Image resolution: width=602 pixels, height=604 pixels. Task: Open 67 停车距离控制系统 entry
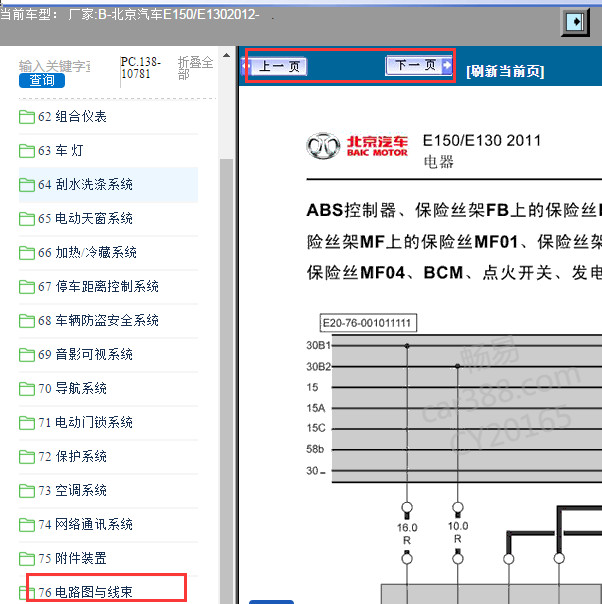coord(98,287)
